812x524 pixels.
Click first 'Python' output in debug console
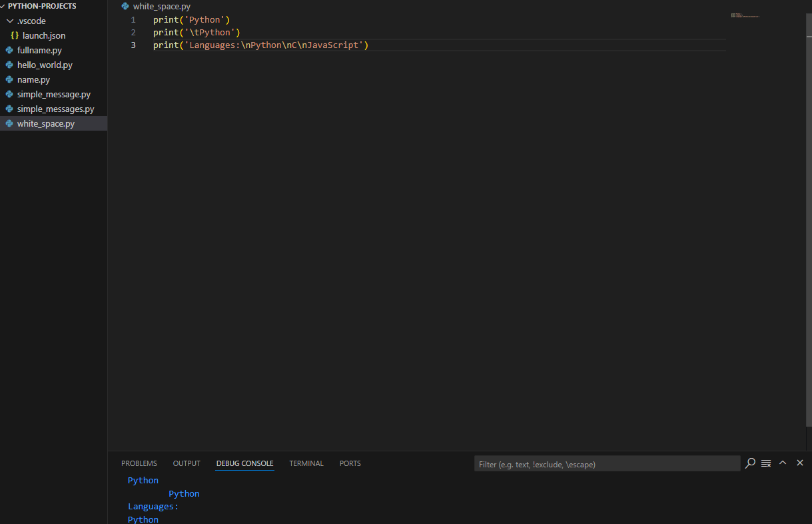(143, 481)
